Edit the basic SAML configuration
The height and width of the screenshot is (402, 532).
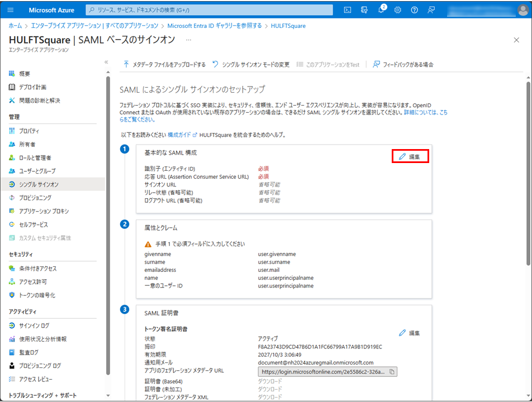pyautogui.click(x=410, y=156)
